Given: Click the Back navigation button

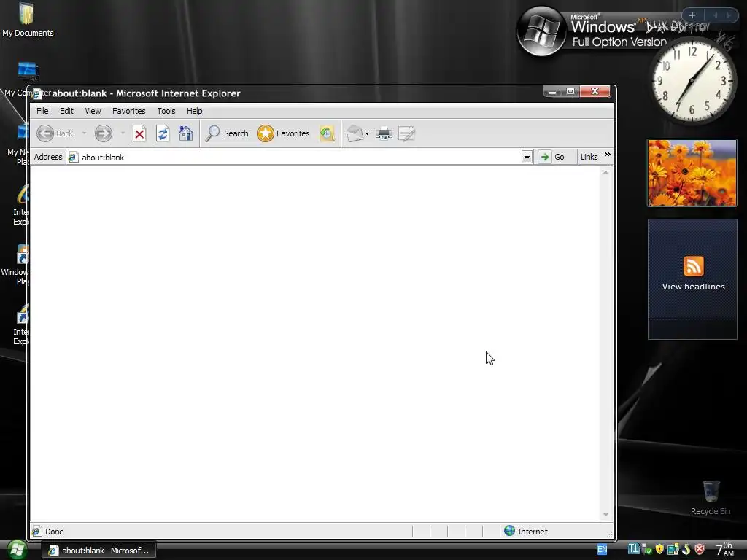Looking at the screenshot, I should 55,133.
